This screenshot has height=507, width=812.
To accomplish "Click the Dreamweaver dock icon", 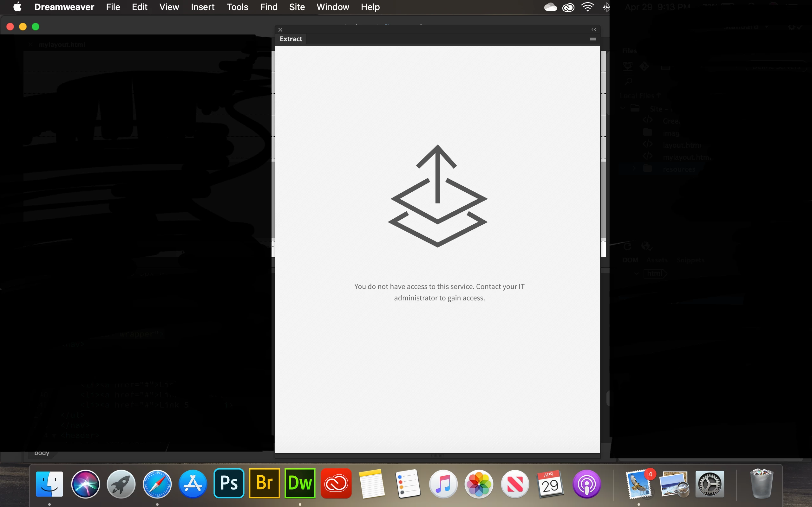I will tap(300, 483).
